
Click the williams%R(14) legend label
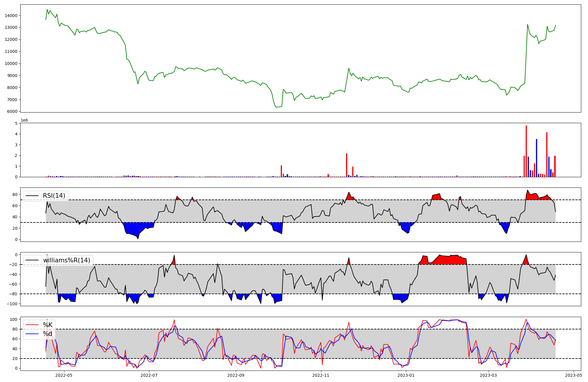[x=66, y=260]
